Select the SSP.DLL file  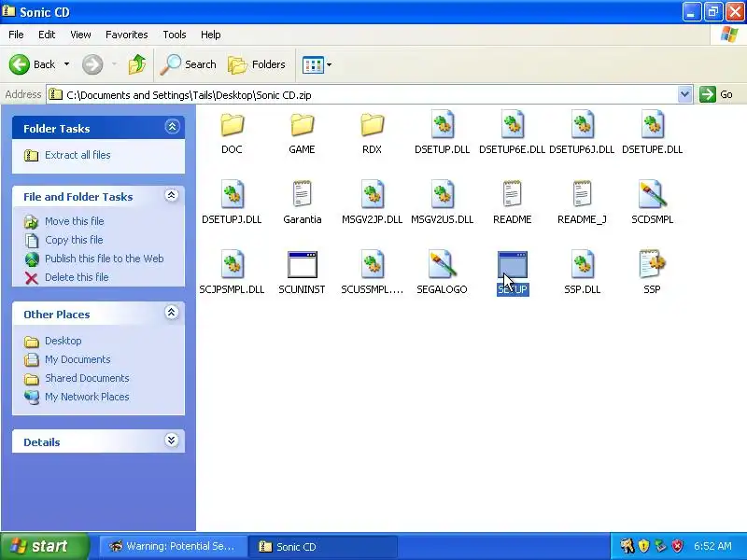(582, 273)
